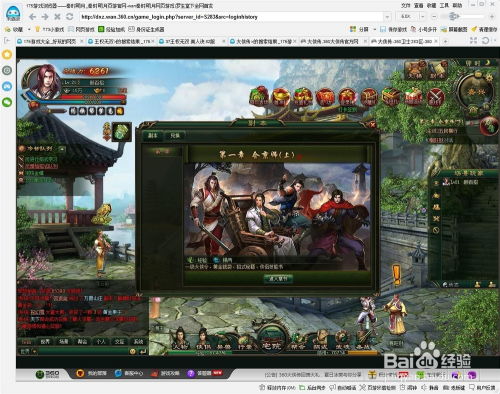Switch to the 兄弟 tab in dialog
500x394 pixels.
(x=175, y=136)
